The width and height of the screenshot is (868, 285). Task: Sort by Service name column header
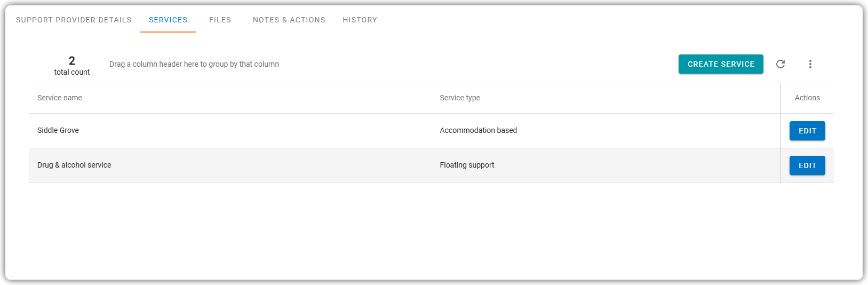point(60,98)
